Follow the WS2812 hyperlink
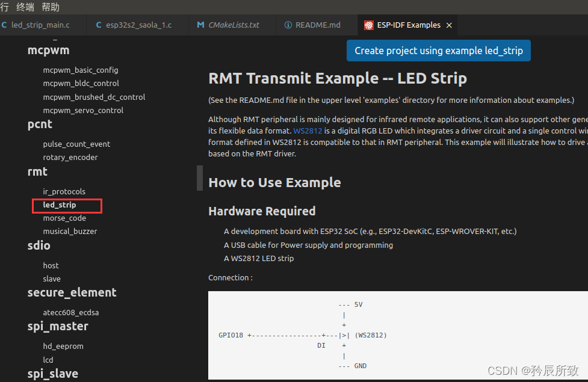This screenshot has width=588, height=382. (x=308, y=131)
